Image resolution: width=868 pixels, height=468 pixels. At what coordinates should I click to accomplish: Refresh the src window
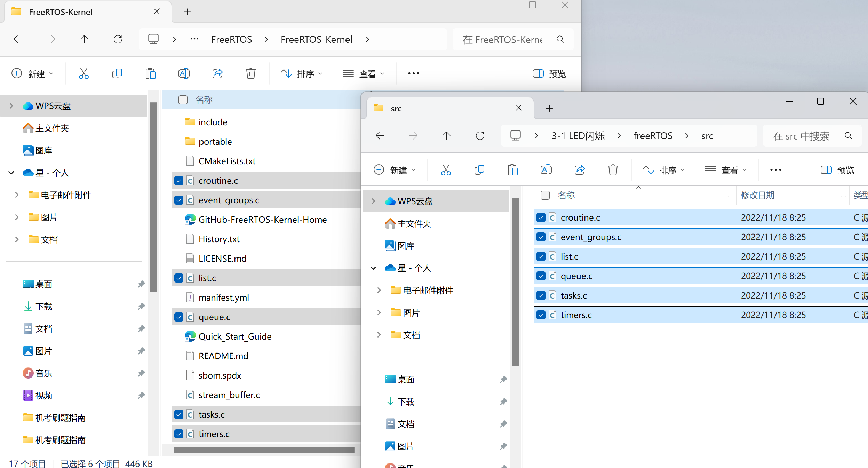(480, 135)
